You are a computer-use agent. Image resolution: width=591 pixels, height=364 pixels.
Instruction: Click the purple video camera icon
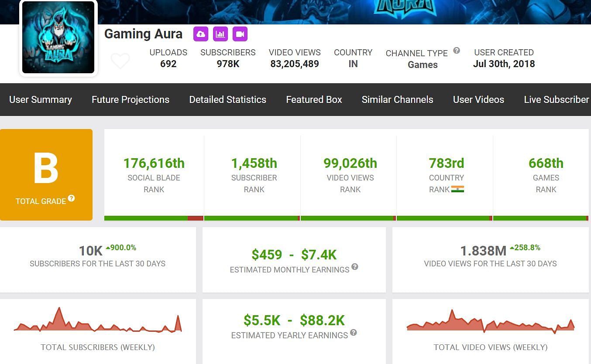(x=240, y=34)
